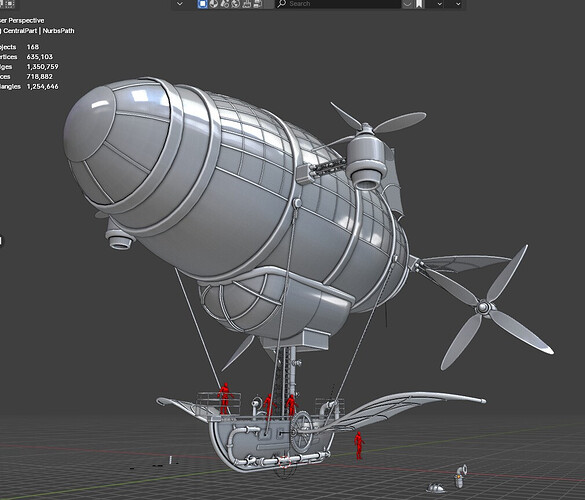Click the objects count '168'

[x=33, y=47]
